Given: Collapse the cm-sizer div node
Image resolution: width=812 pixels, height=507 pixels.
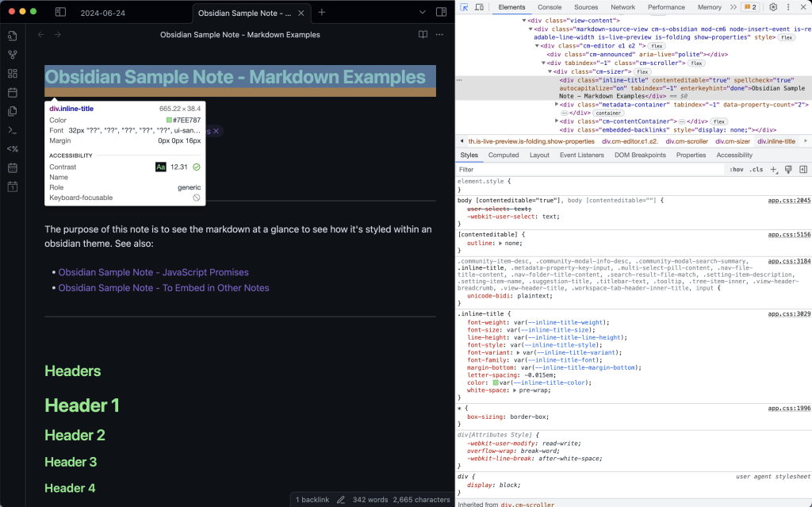Looking at the screenshot, I should tap(550, 71).
